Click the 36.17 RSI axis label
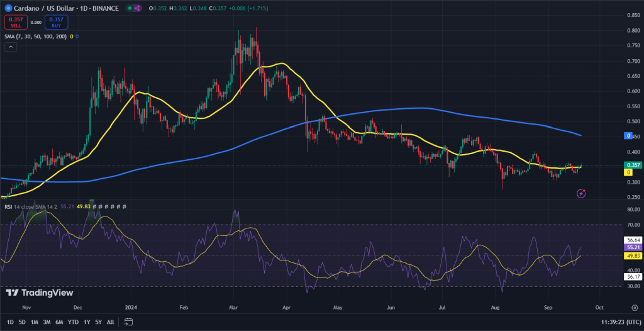Screen dimensions: 644x331 point(631,277)
